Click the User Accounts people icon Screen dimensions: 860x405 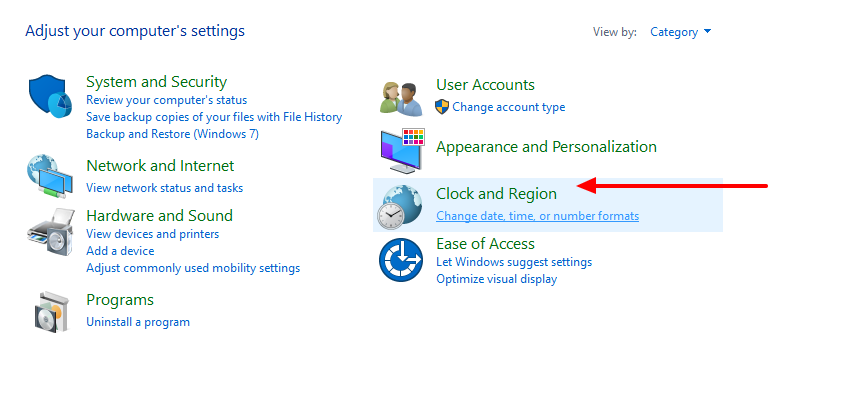click(402, 99)
